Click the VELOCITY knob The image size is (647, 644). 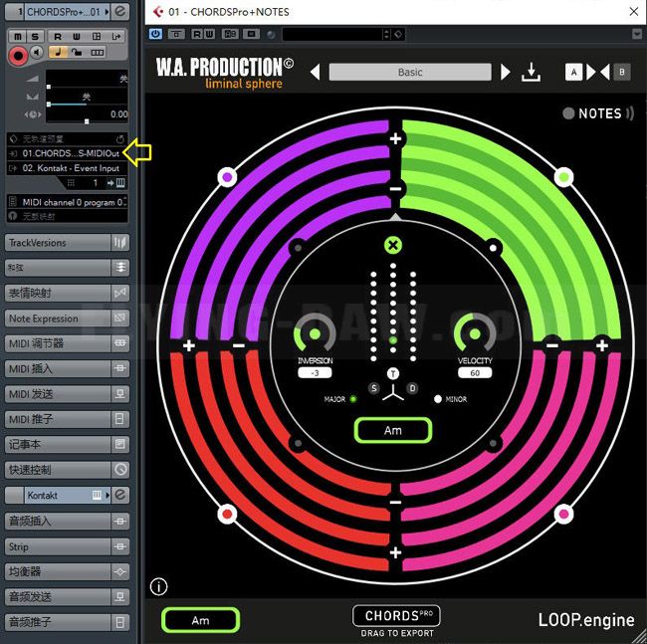pyautogui.click(x=475, y=333)
